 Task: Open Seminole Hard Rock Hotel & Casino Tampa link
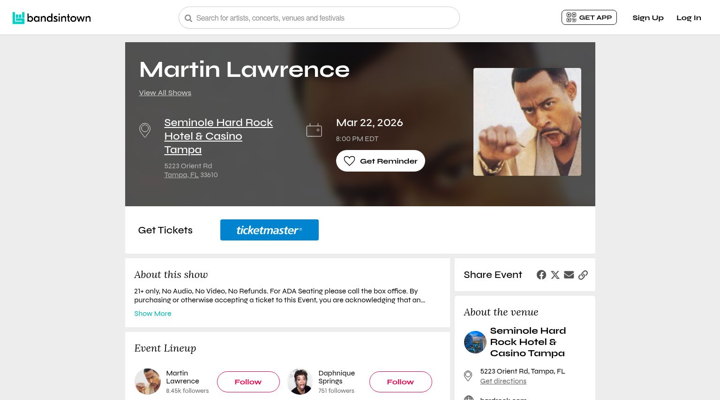click(x=218, y=136)
